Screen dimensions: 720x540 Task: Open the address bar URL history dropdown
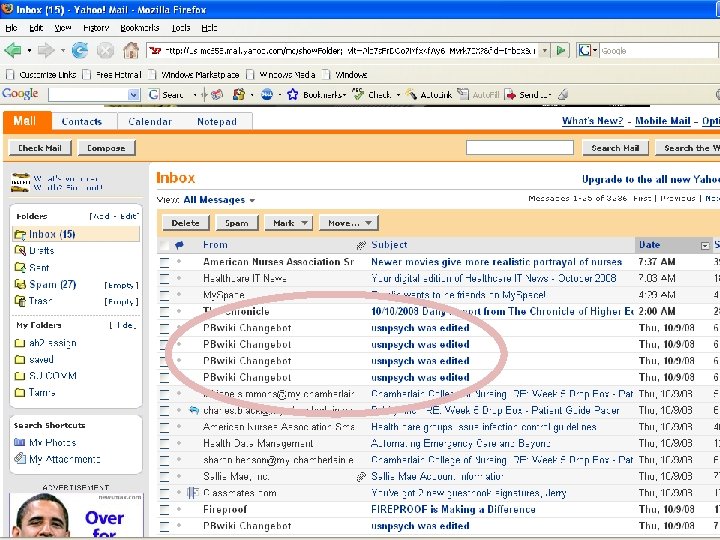545,51
